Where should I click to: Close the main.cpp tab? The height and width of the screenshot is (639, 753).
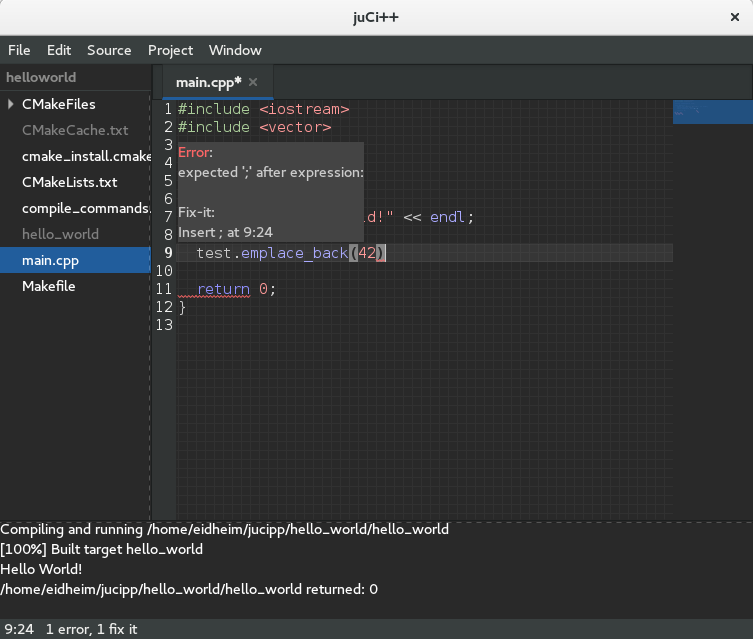coord(253,82)
